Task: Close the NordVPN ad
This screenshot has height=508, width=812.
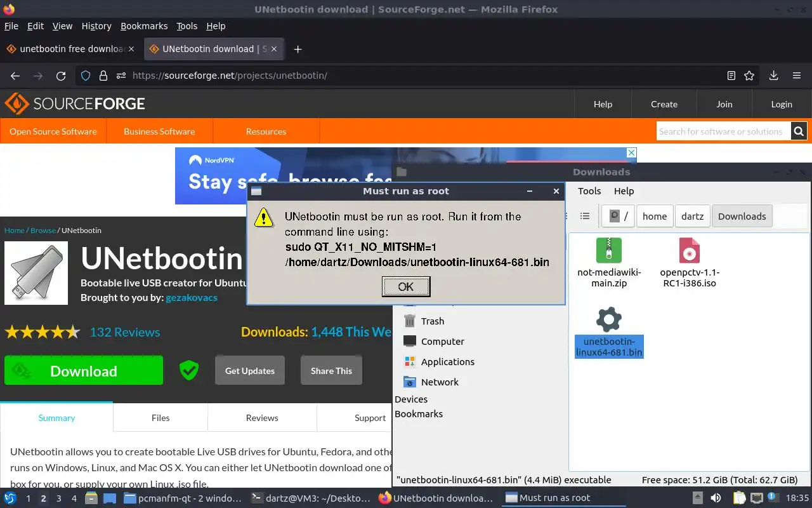Action: [x=631, y=153]
